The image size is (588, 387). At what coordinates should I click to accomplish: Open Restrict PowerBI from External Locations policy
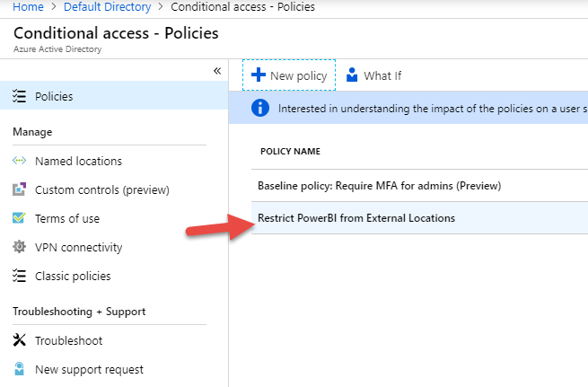click(x=419, y=218)
